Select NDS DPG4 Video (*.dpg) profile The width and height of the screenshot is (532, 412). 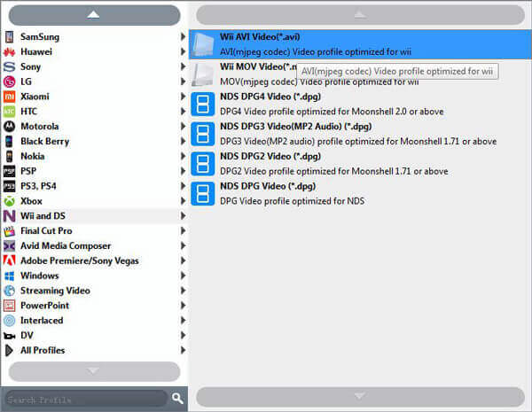[360, 104]
